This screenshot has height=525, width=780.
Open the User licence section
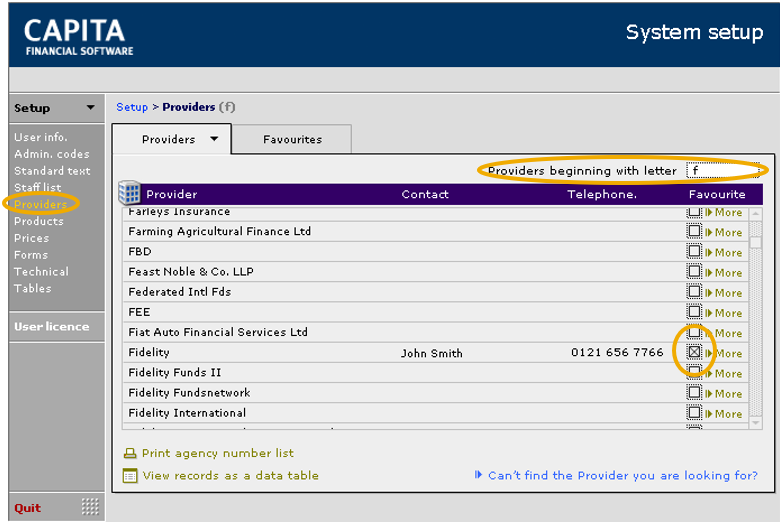52,326
